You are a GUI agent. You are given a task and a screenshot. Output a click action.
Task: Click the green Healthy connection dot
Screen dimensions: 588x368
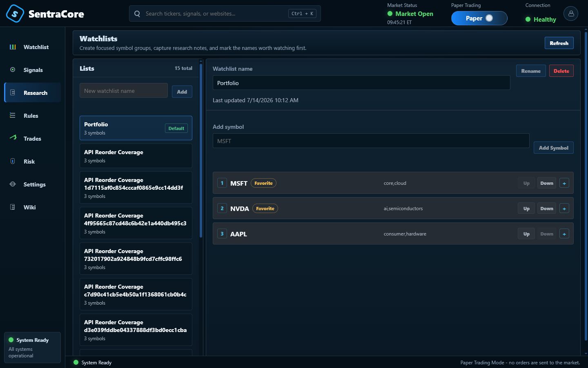pos(528,19)
